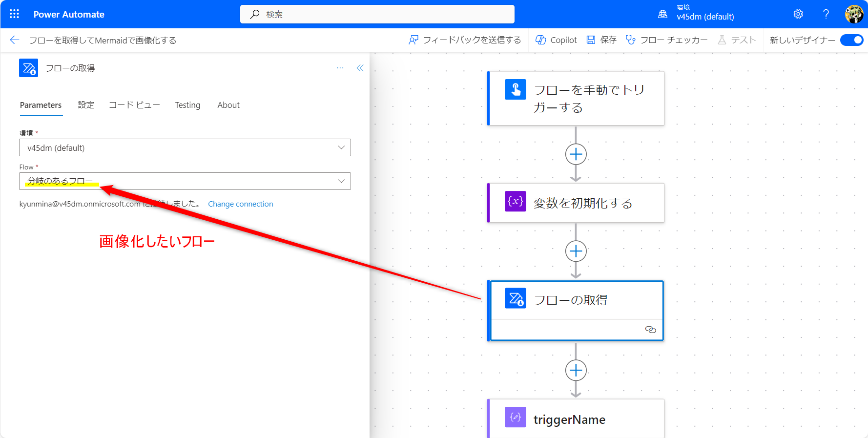The height and width of the screenshot is (438, 868).
Task: Open the user profile avatar
Action: [854, 14]
